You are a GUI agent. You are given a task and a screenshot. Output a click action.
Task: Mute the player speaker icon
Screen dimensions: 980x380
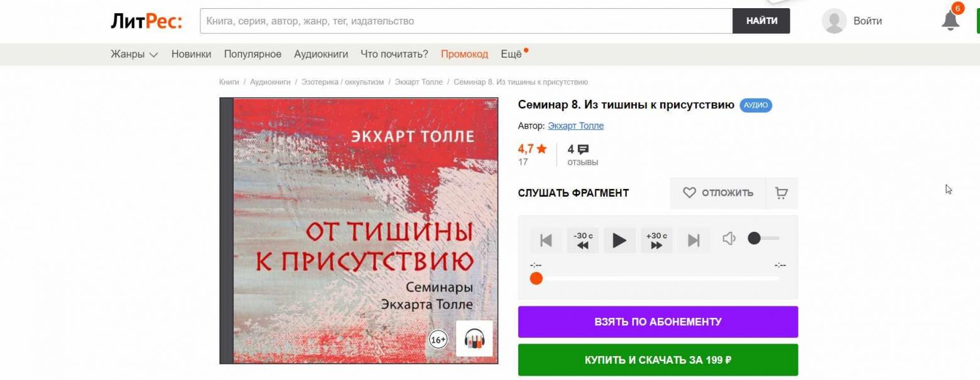pyautogui.click(x=729, y=239)
